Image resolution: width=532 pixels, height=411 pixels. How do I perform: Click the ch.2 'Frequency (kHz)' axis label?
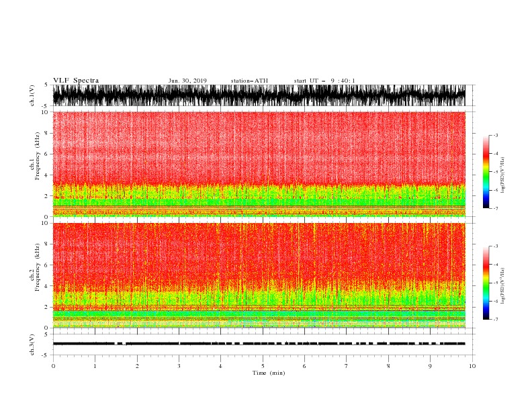pyautogui.click(x=38, y=267)
